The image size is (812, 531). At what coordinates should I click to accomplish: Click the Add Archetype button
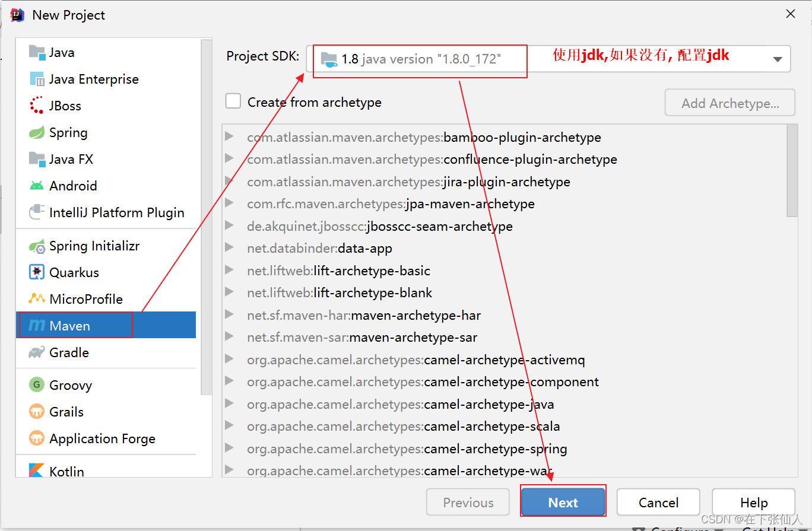tap(730, 103)
